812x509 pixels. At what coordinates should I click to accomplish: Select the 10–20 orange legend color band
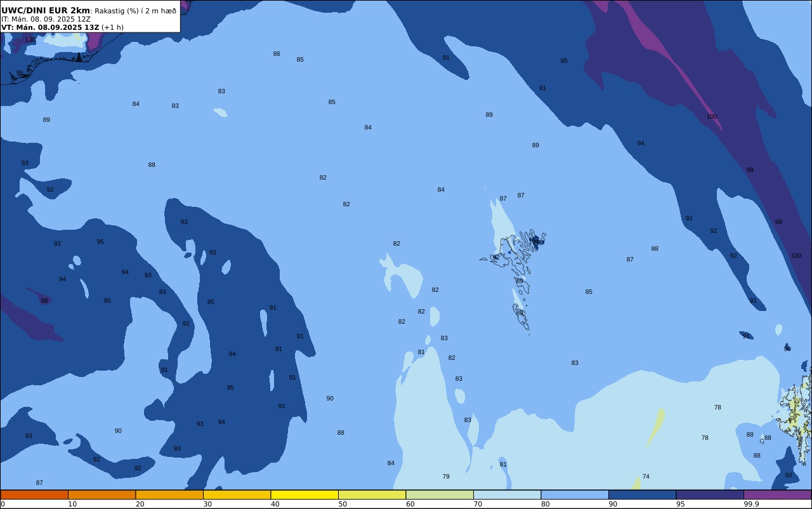pyautogui.click(x=101, y=494)
